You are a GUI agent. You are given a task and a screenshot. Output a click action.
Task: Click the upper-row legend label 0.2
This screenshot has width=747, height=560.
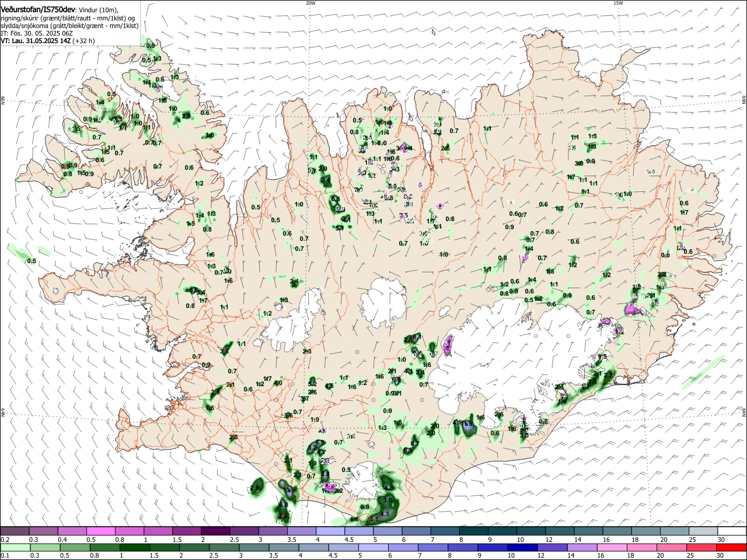(x=4, y=539)
